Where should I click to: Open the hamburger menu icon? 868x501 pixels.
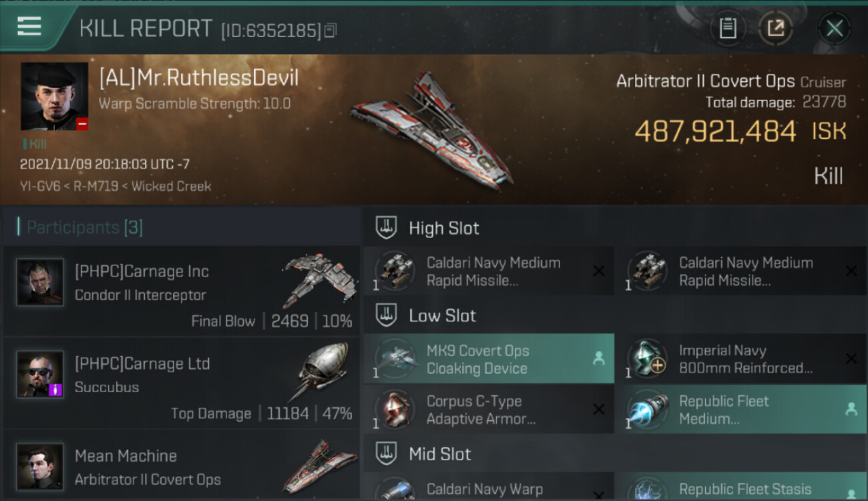point(29,27)
